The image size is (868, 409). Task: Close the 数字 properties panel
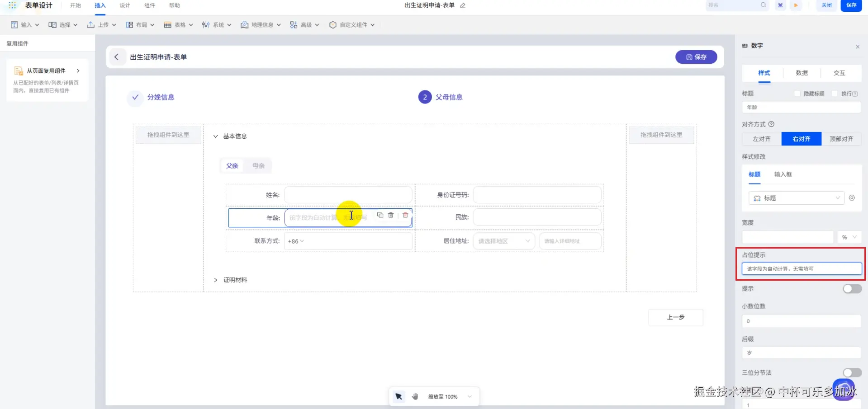pos(858,47)
